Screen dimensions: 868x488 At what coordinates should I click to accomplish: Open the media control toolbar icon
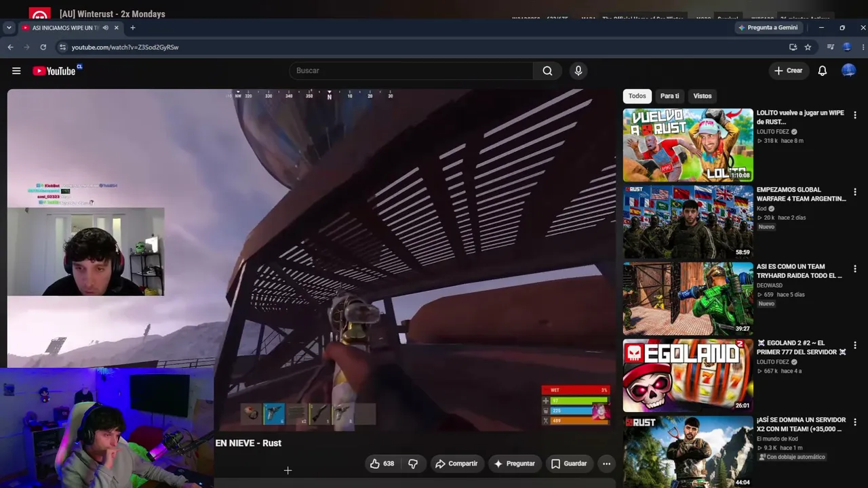click(x=830, y=47)
